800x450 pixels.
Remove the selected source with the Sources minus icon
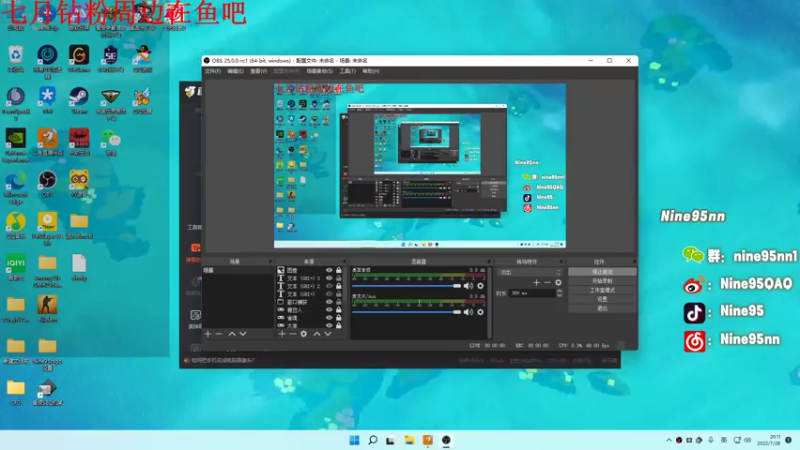293,334
